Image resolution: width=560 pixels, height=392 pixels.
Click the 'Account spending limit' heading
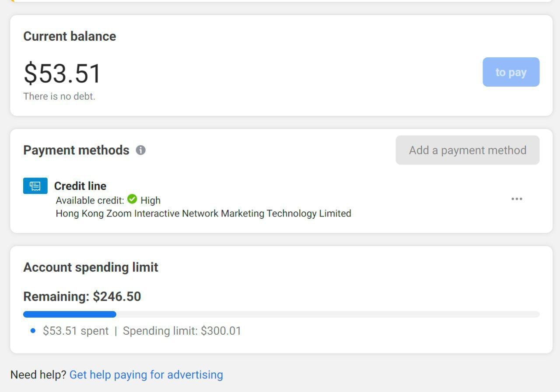click(91, 267)
